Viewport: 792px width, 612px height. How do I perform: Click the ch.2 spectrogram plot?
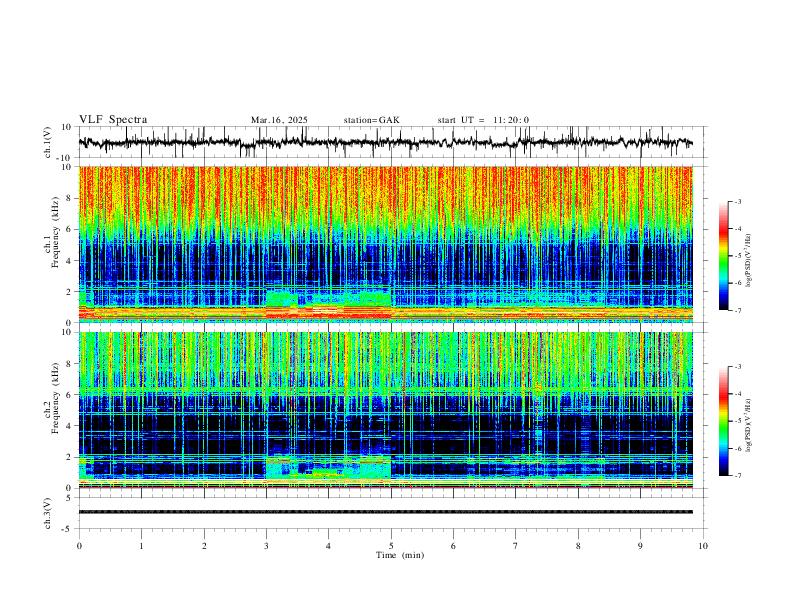(x=385, y=410)
